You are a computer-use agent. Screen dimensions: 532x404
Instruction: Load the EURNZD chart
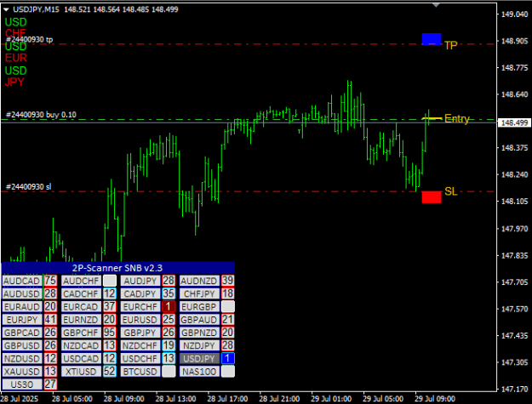click(81, 319)
